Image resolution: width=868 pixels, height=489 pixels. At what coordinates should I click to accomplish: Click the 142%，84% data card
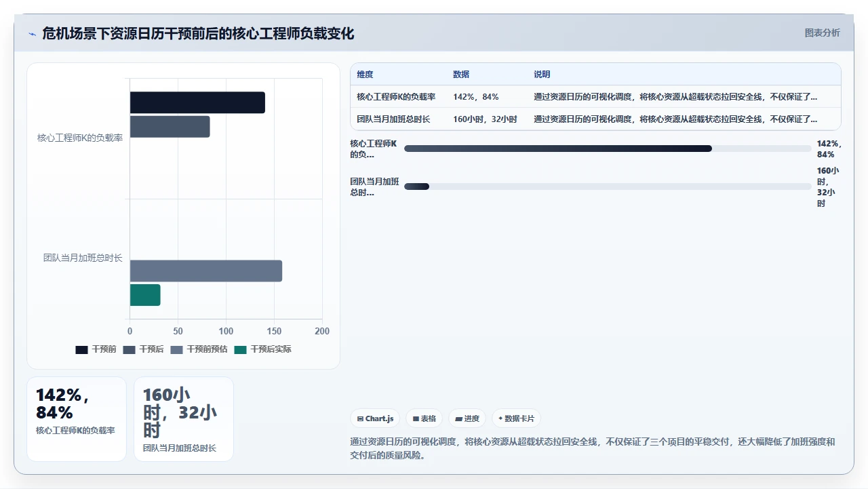[77, 419]
